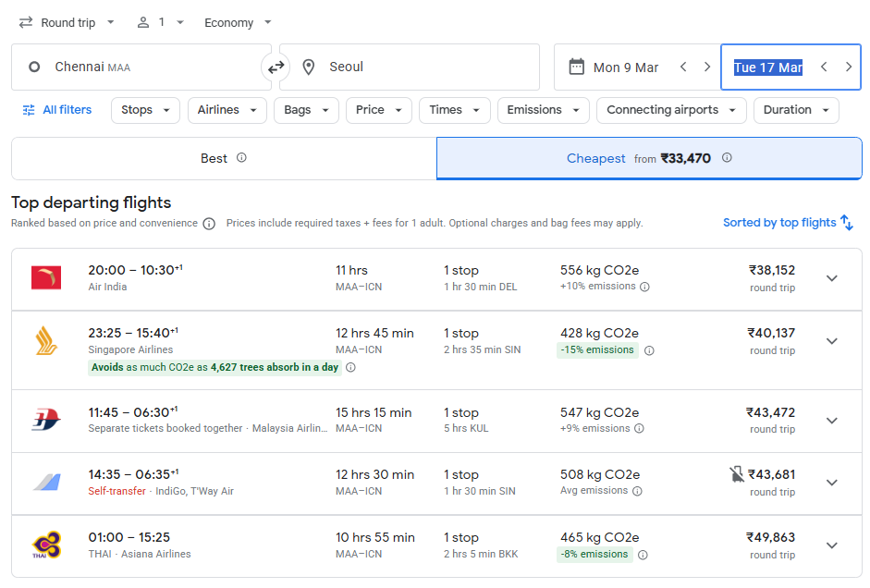Click the sort arrows beside Sorted by top flights
The height and width of the screenshot is (588, 870).
pyautogui.click(x=848, y=222)
